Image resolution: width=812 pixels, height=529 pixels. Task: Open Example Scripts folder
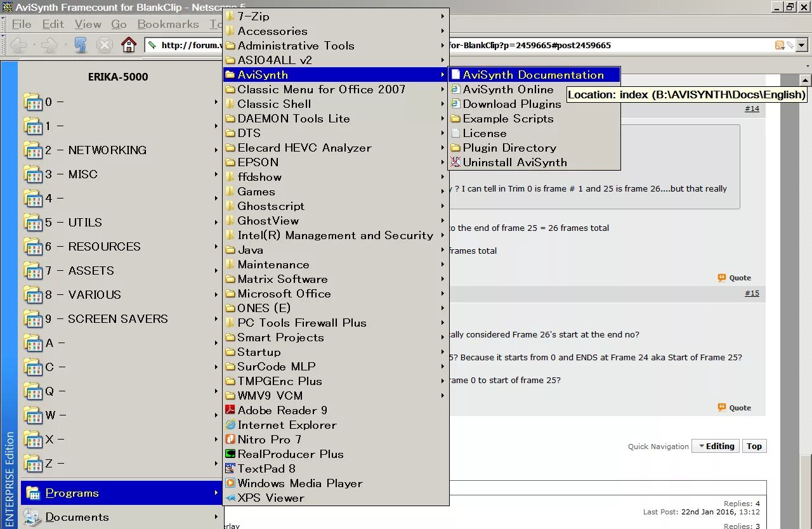pyautogui.click(x=534, y=119)
